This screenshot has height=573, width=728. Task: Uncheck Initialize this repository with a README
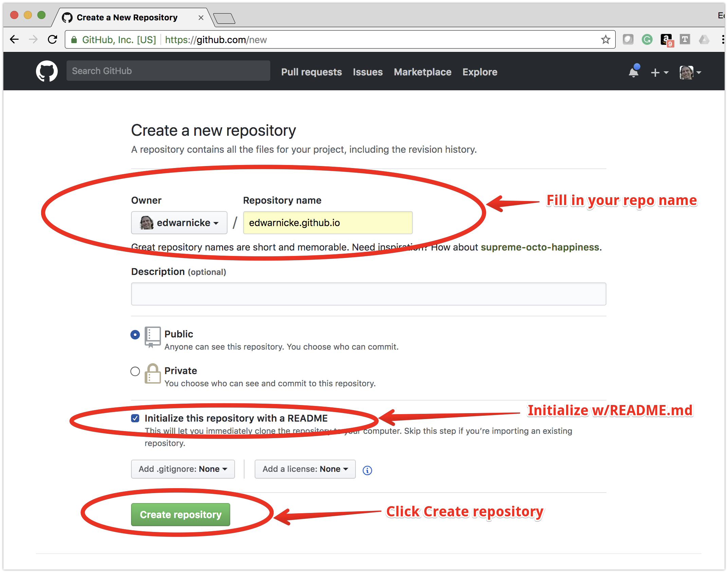[135, 418]
